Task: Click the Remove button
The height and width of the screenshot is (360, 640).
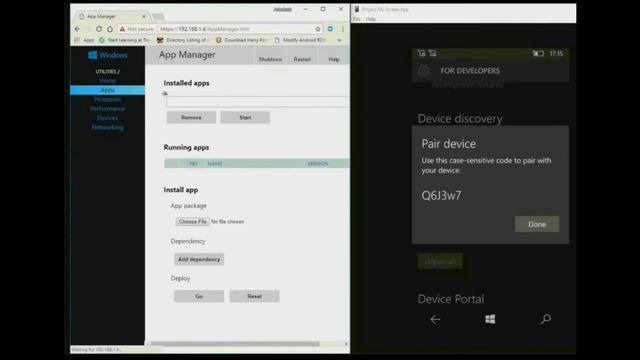Action: [191, 118]
